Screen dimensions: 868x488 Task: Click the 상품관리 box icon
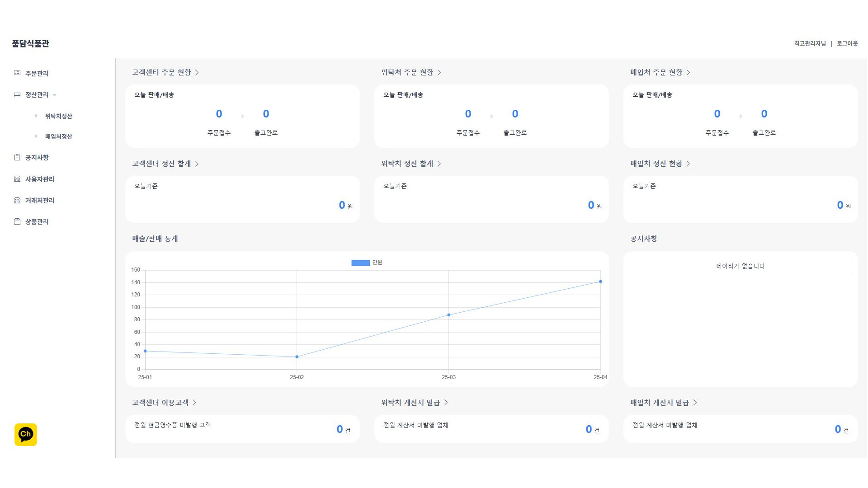pyautogui.click(x=17, y=222)
